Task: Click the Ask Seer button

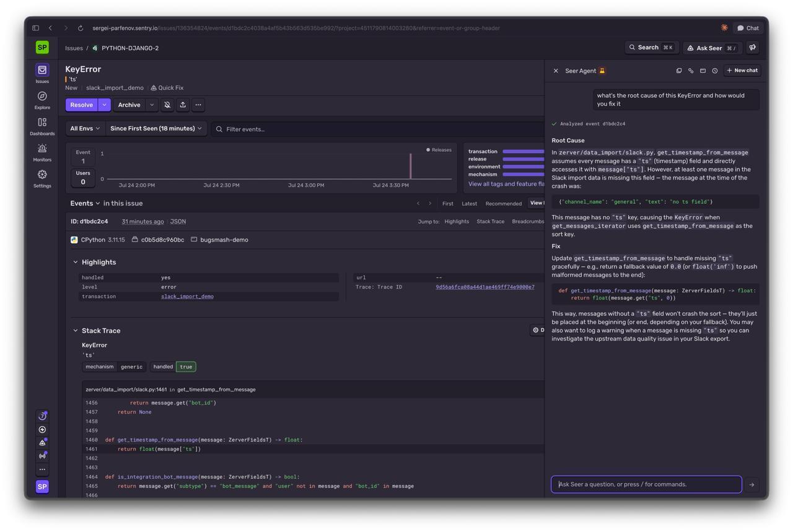Action: coord(712,48)
